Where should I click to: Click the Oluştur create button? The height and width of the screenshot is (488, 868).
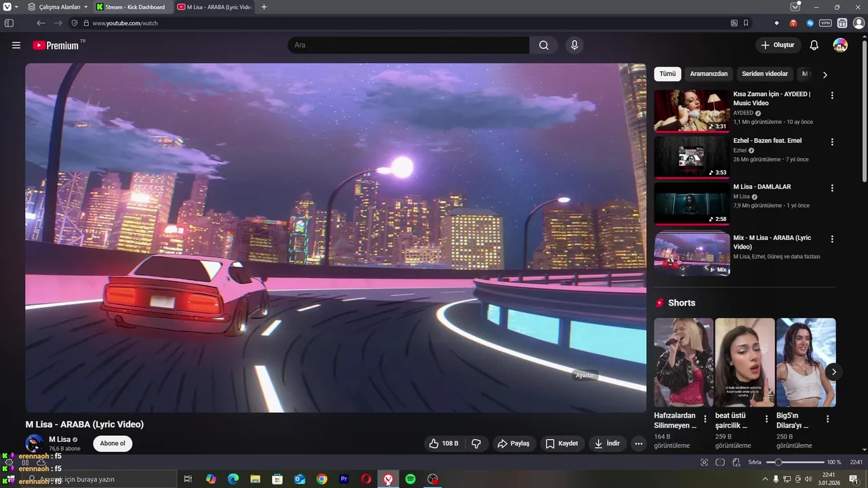click(x=777, y=45)
